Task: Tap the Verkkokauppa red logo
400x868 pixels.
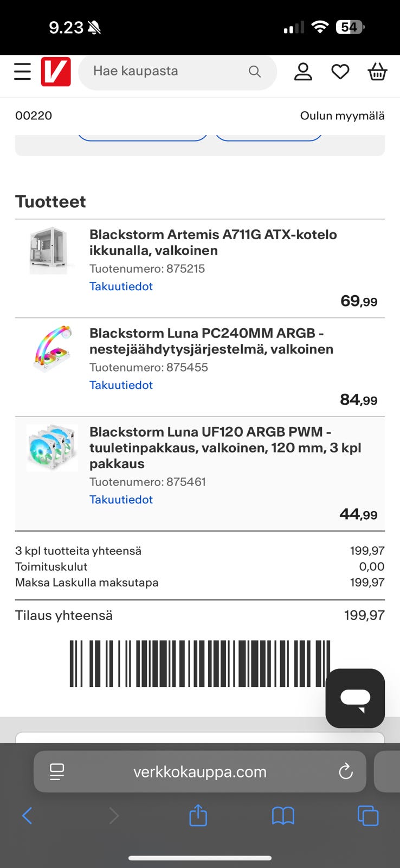Action: click(x=56, y=72)
